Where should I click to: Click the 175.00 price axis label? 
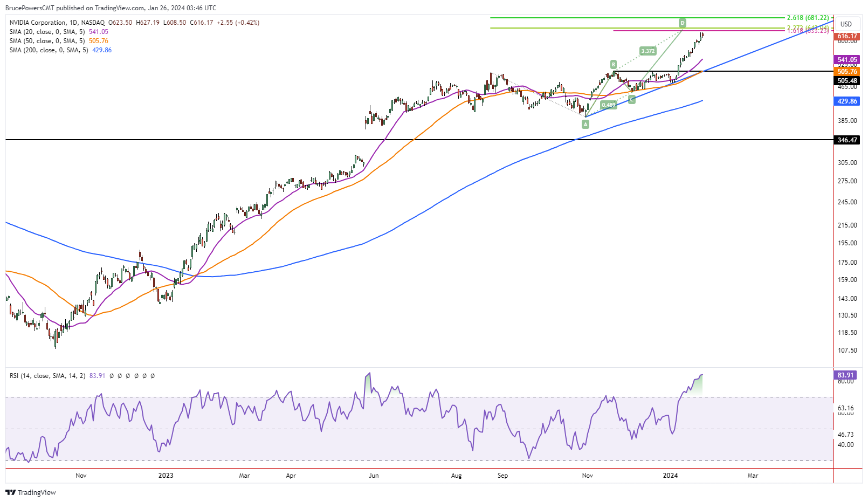(x=848, y=263)
